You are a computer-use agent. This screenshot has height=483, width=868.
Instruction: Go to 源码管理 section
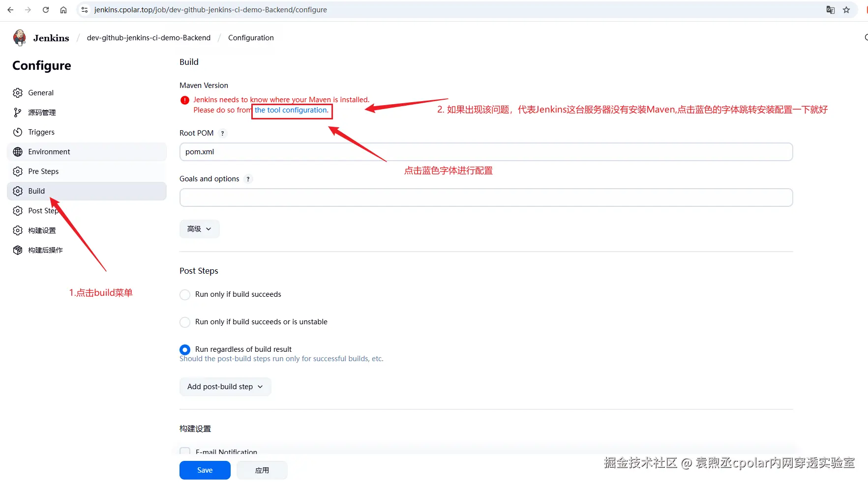(x=87, y=113)
